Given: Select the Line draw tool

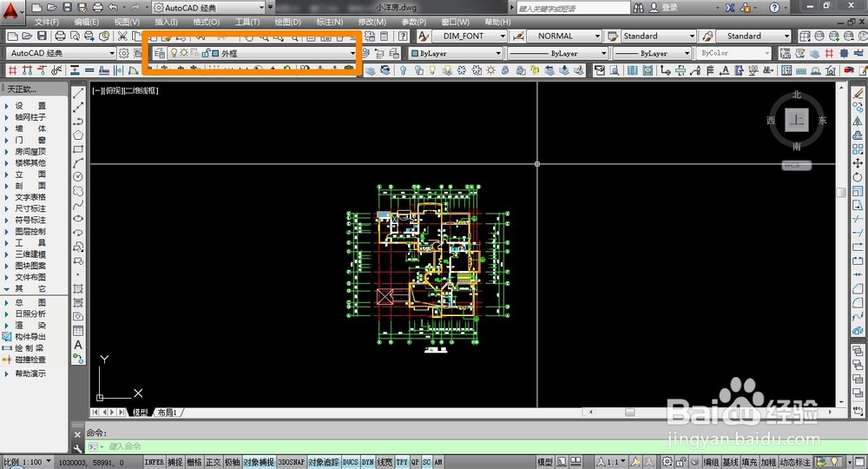Looking at the screenshot, I should [78, 93].
